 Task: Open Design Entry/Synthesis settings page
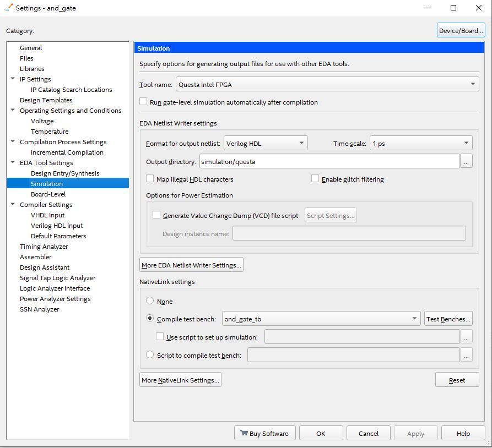coord(65,173)
